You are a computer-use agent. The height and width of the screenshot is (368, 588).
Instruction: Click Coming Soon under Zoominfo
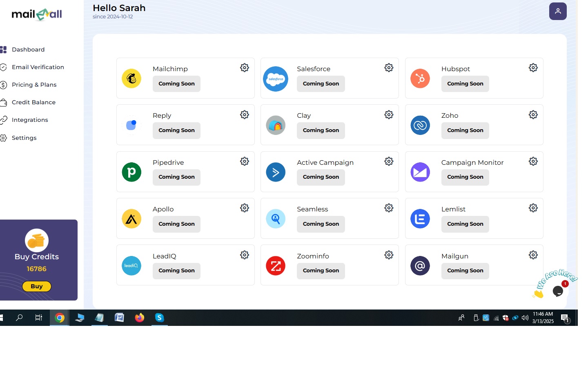point(321,271)
